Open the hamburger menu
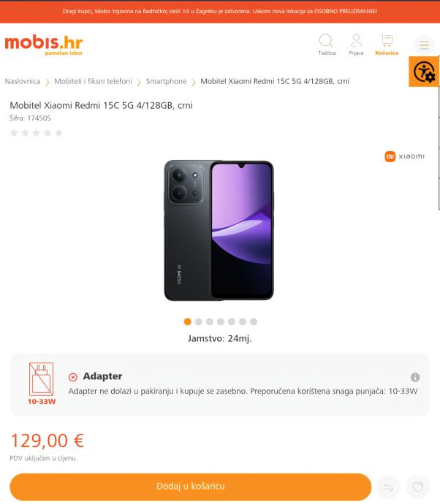The height and width of the screenshot is (504, 440). coord(424,45)
